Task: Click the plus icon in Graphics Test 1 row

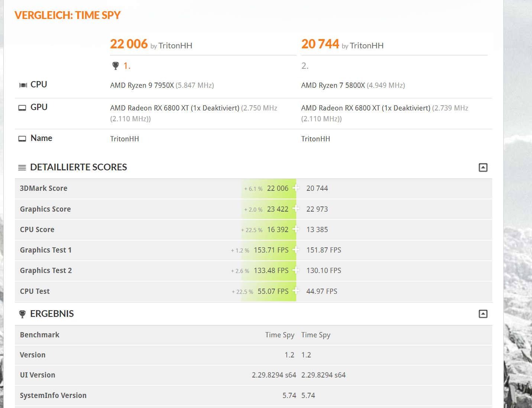Action: 296,249
